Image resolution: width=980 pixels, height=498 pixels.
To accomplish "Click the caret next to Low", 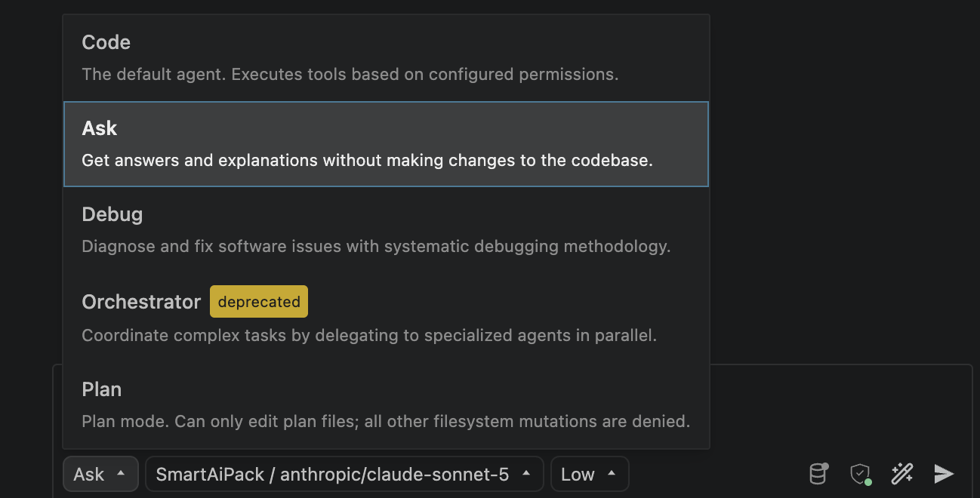I will [x=612, y=474].
